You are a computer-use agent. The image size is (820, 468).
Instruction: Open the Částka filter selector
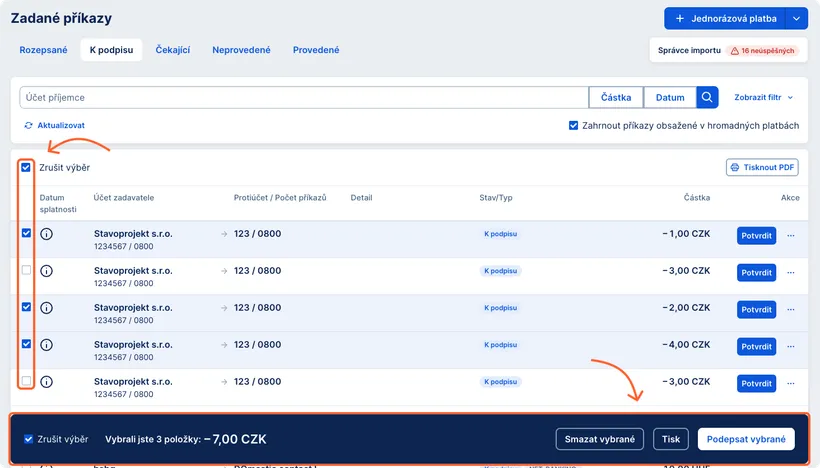616,97
